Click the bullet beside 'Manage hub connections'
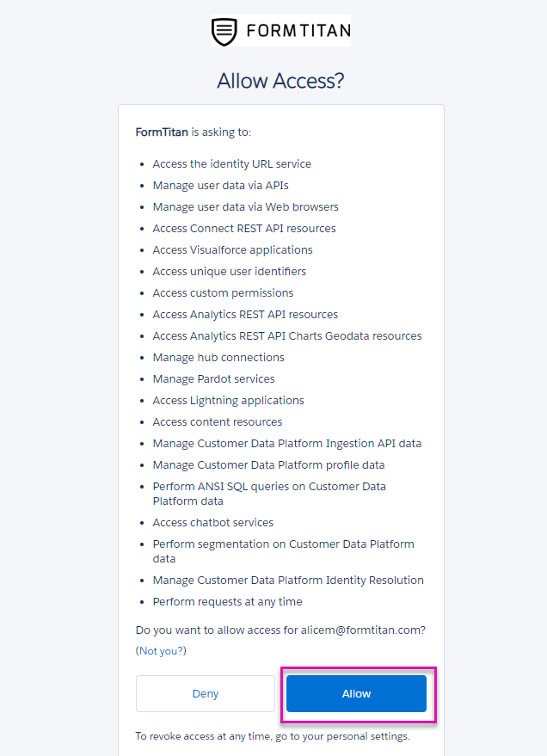 point(143,357)
